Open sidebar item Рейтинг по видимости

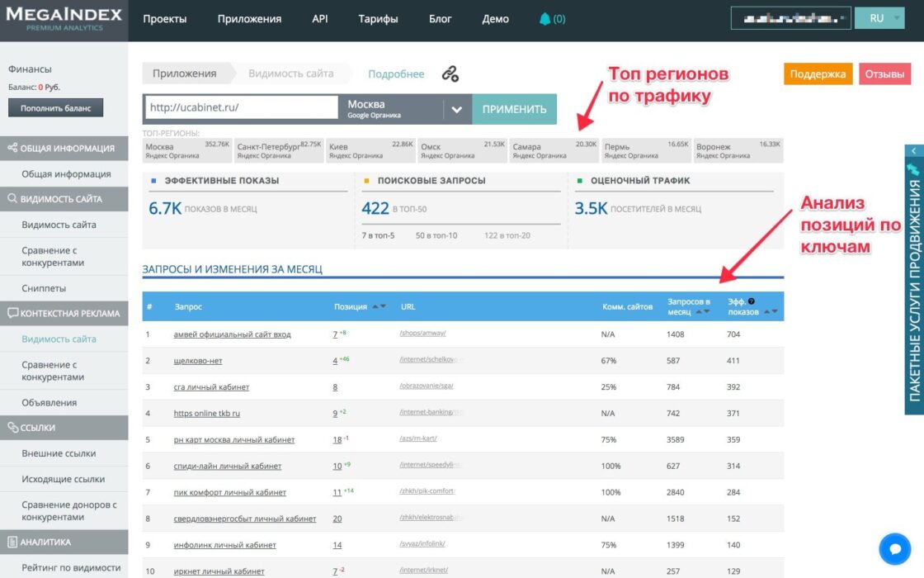tap(71, 568)
